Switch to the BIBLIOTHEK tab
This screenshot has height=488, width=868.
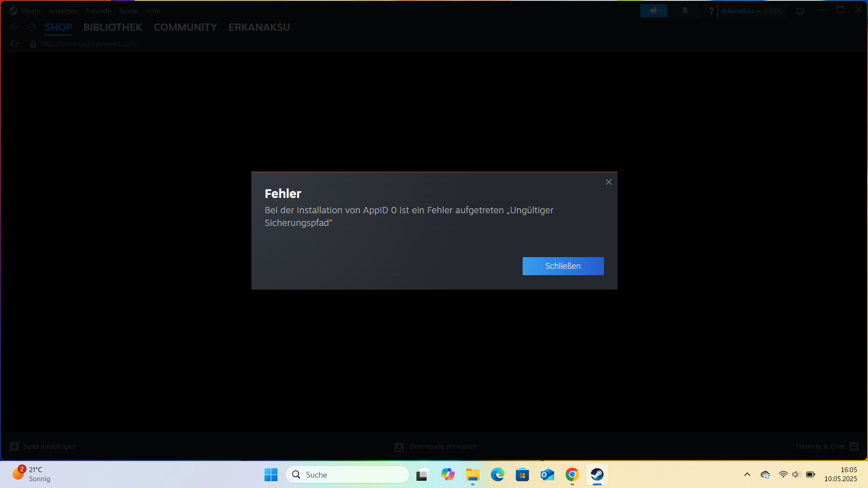pyautogui.click(x=113, y=27)
